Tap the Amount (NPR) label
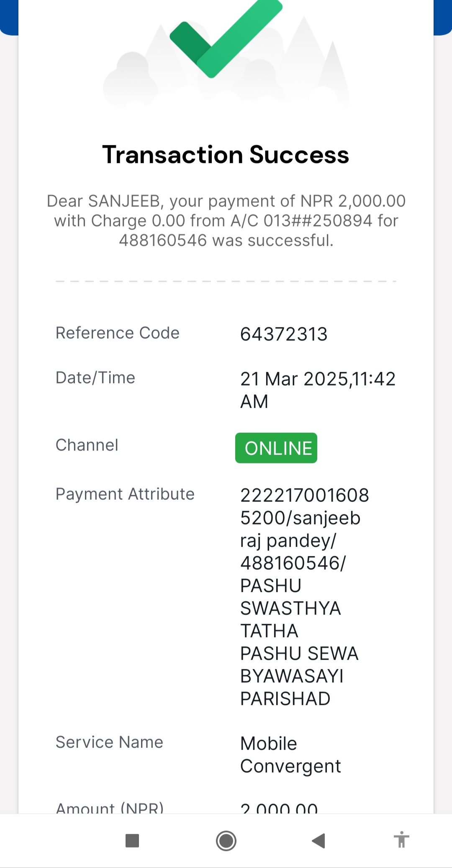 click(110, 808)
